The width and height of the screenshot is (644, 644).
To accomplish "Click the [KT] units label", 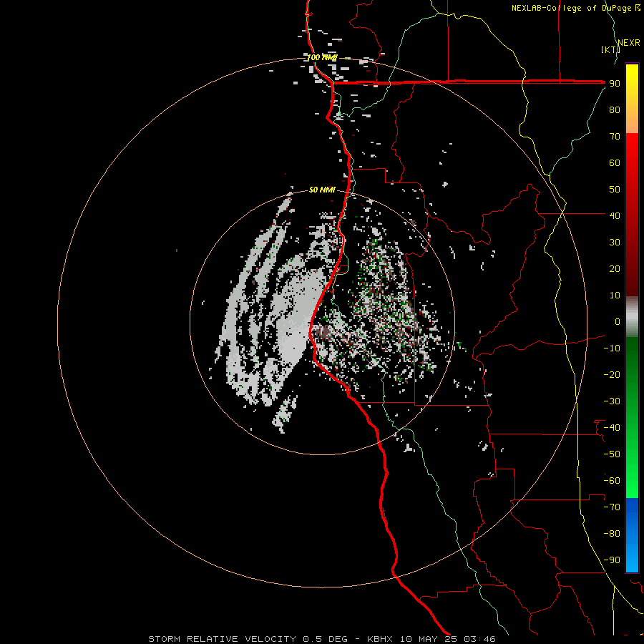I will tap(610, 49).
